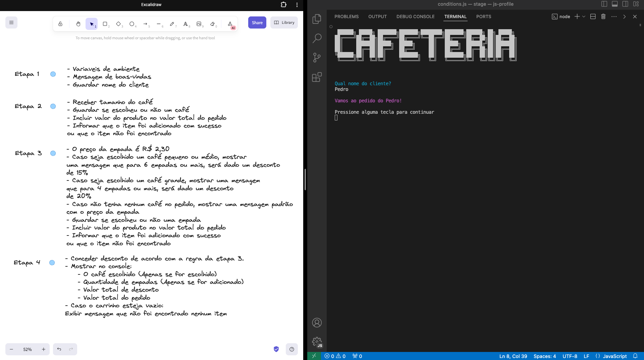
Task: Expand the terminal launch profile dropdown
Action: 584,16
